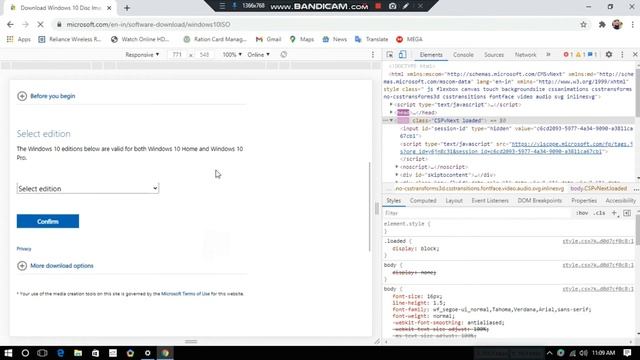Add a new style rule

(614, 213)
